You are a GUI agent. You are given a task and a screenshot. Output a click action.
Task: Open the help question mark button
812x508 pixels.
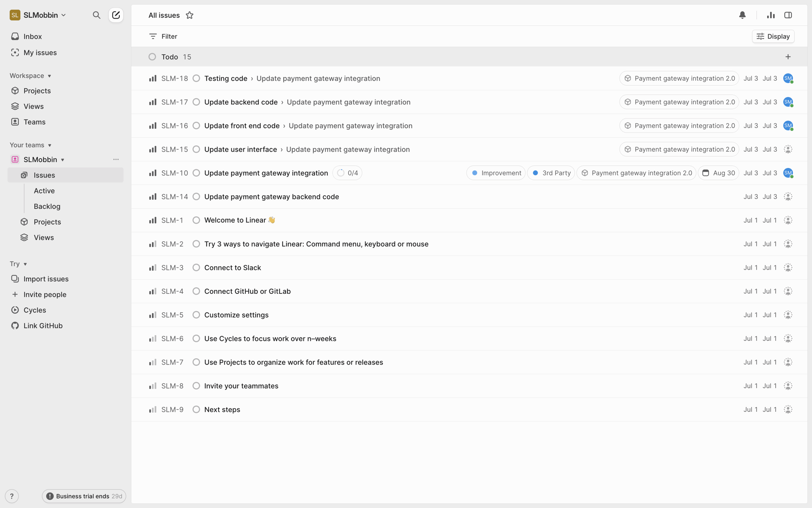point(12,496)
